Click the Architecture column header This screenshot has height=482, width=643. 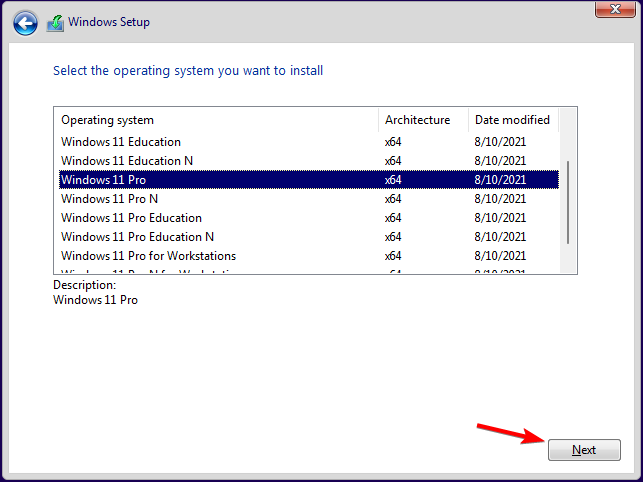[423, 120]
